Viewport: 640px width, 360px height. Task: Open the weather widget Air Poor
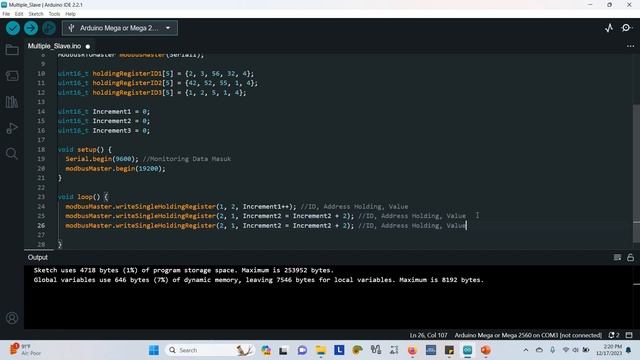(25, 350)
